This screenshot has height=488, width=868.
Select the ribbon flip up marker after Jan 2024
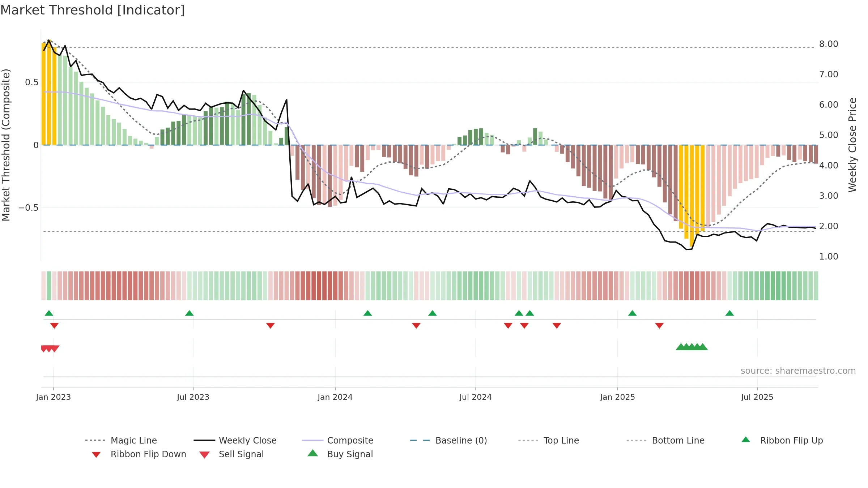(x=367, y=313)
